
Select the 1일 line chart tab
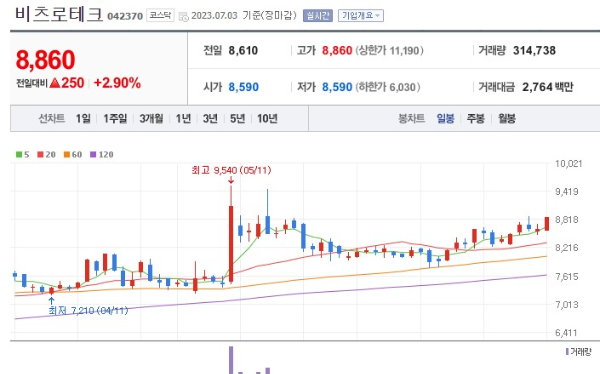pyautogui.click(x=83, y=119)
